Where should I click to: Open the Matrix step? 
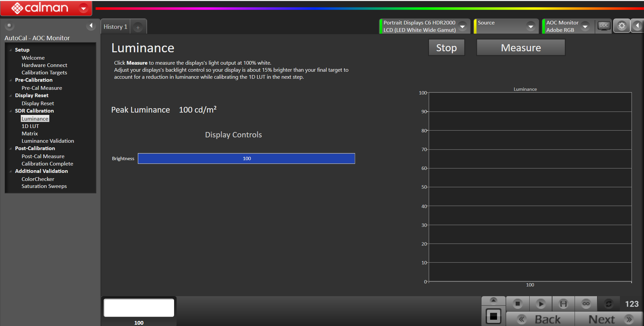click(30, 133)
